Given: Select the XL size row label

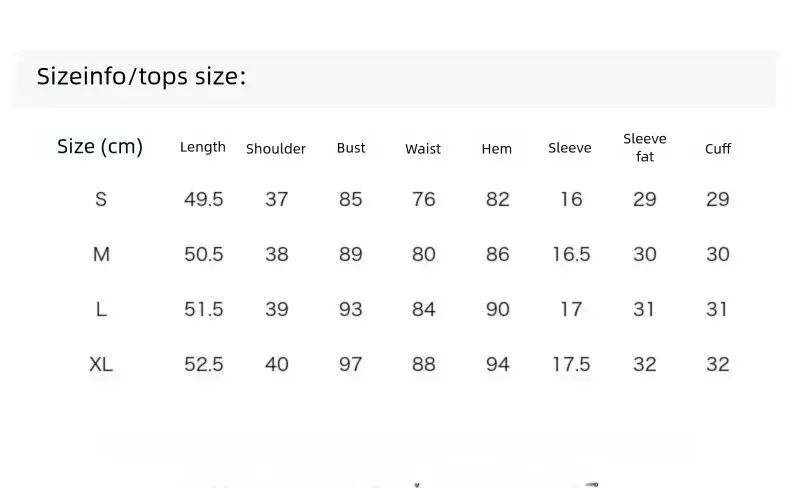Looking at the screenshot, I should [101, 364].
